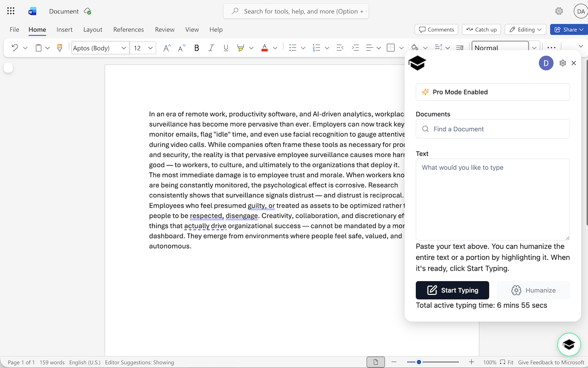Open the Editing mode dropdown

tap(526, 29)
